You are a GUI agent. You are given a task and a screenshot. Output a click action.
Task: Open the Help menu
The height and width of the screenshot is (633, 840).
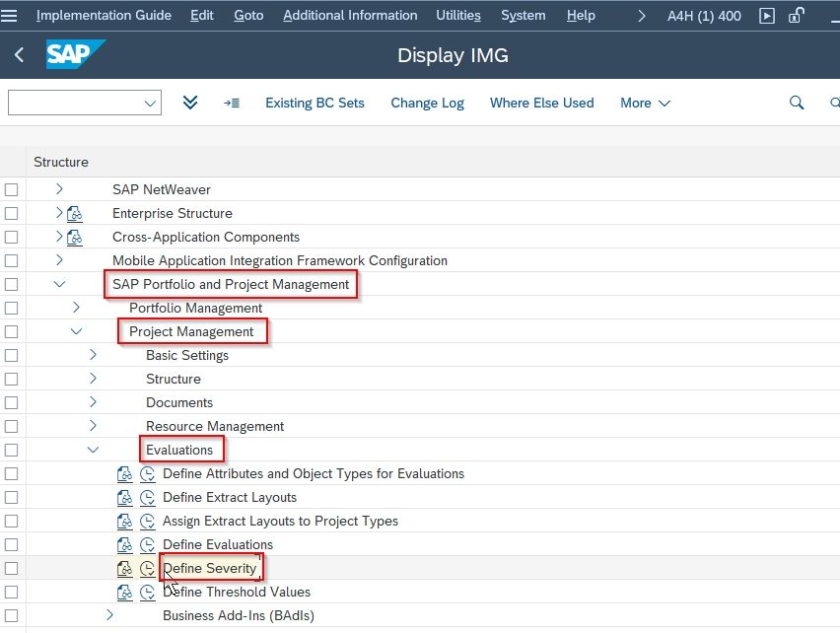(582, 16)
